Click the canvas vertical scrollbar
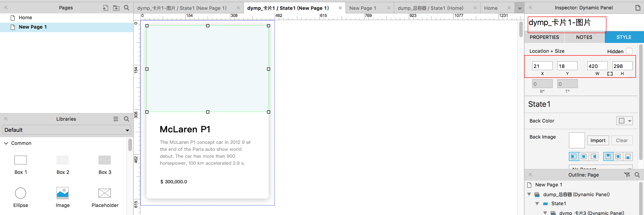 [x=521, y=29]
